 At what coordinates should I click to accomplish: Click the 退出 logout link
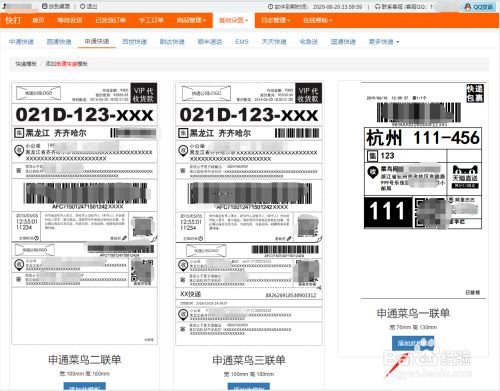92,6
